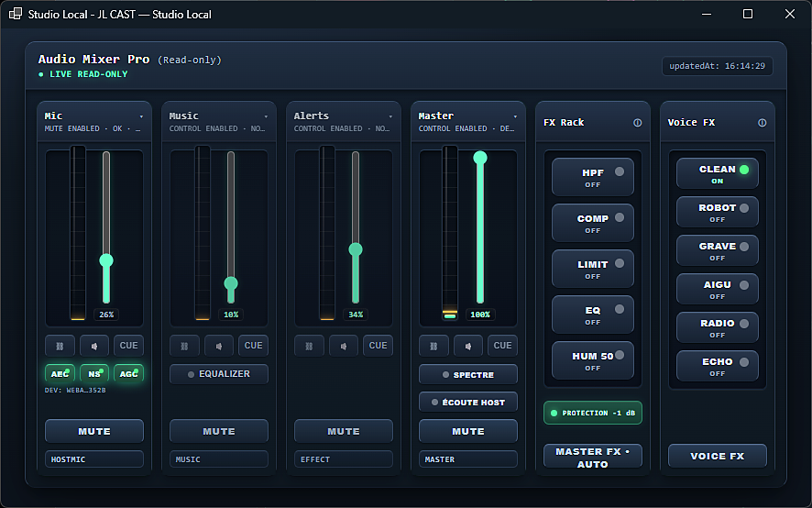Screen dimensions: 812x508
Task: Click the Audio Mixer Pro heading
Action: pyautogui.click(x=93, y=59)
